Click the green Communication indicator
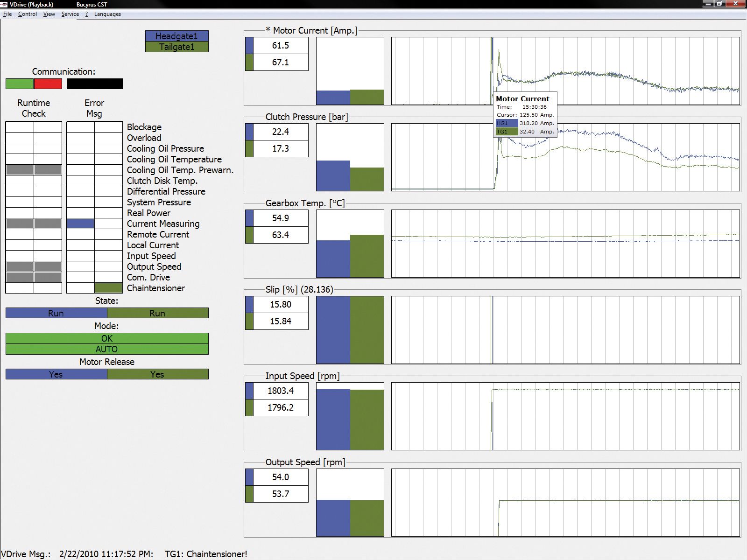The image size is (747, 560). point(20,84)
